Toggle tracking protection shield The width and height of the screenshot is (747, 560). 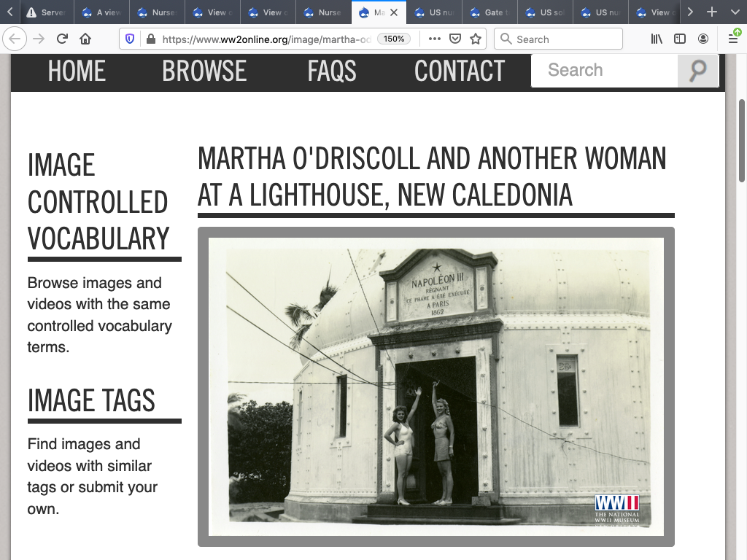[130, 39]
